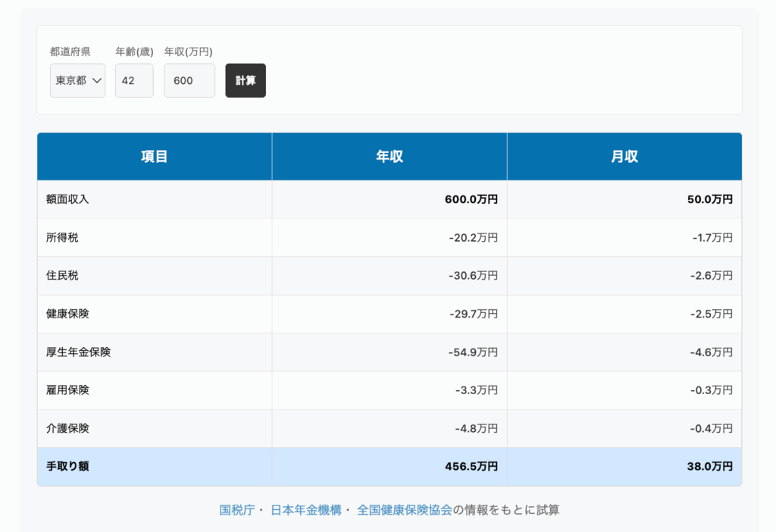This screenshot has height=532, width=776.
Task: Visit the 全国健康保険協会 link
Action: (x=404, y=510)
